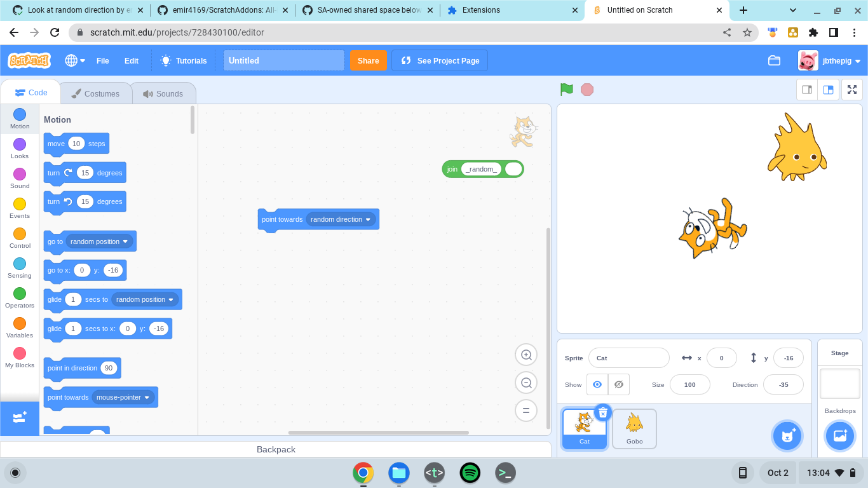Select the Sensing block category

[x=19, y=266]
